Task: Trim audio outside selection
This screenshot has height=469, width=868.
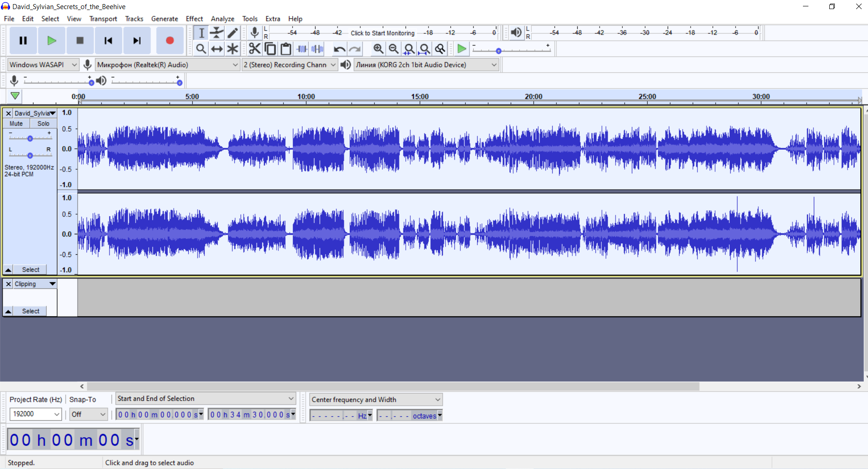Action: tap(302, 49)
